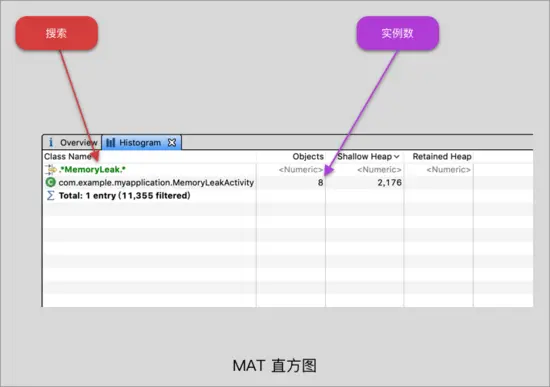Click the Retained Heap <Numeric> filter field
This screenshot has width=550, height=387.
point(448,170)
